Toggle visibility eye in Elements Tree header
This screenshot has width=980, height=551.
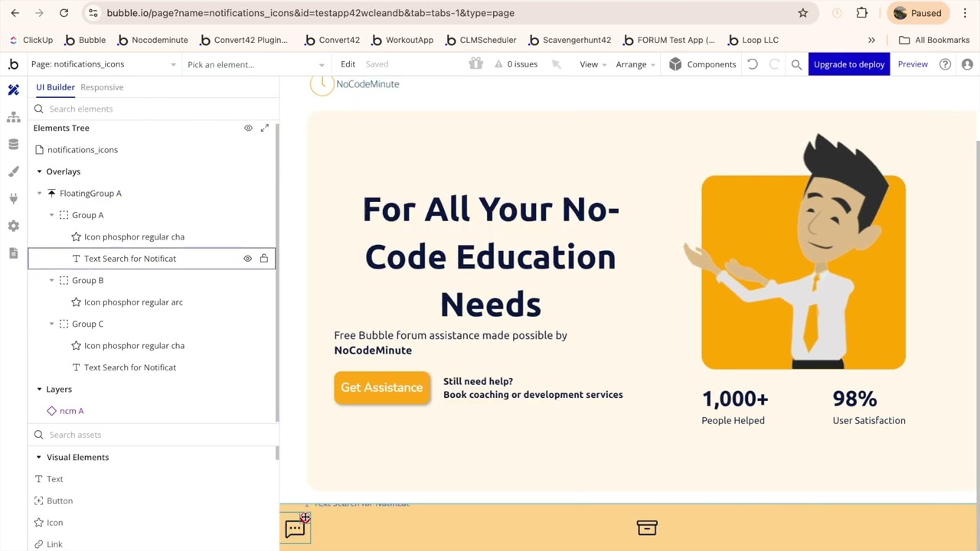pos(248,128)
